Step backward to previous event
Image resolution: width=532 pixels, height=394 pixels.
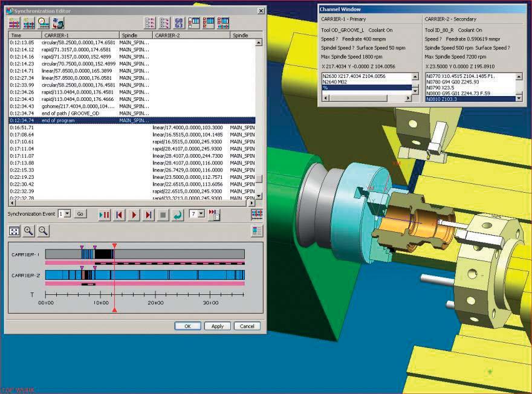tap(119, 215)
